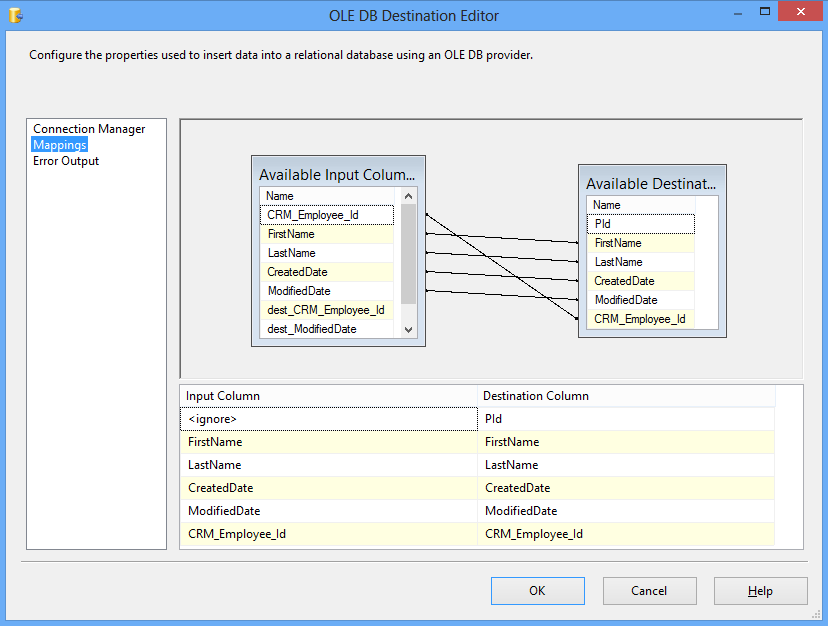828x626 pixels.
Task: Select CRM_Employee_Id in Available Input Columns
Action: click(x=327, y=215)
